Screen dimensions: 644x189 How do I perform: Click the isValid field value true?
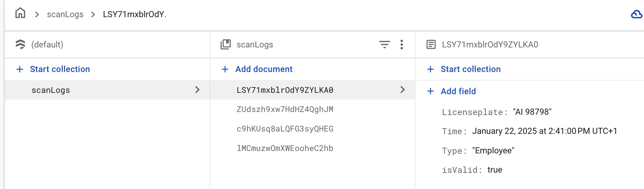point(495,170)
